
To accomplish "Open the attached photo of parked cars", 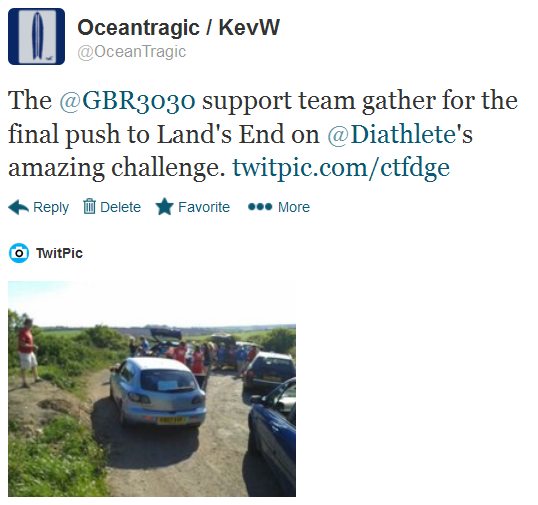I will click(152, 389).
